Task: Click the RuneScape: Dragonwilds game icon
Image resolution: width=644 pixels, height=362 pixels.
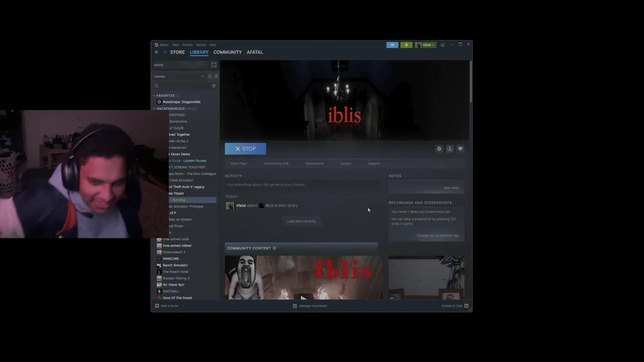Action: (x=159, y=102)
